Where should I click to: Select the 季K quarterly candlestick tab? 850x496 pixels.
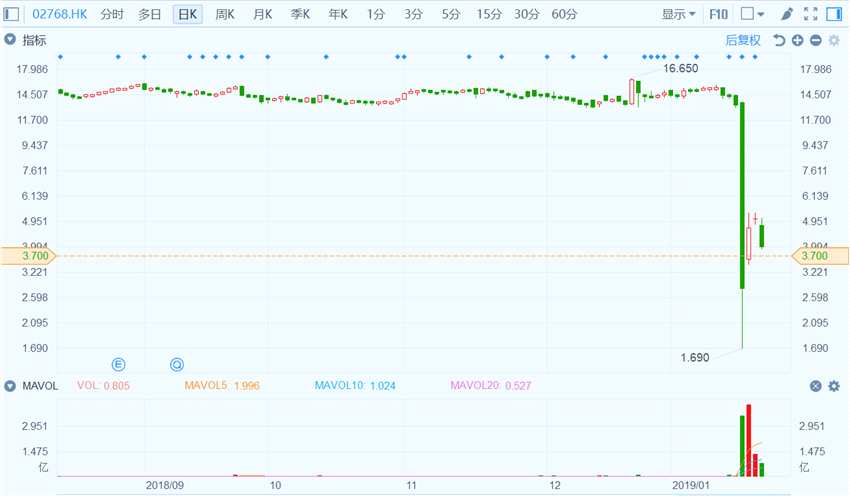[300, 14]
